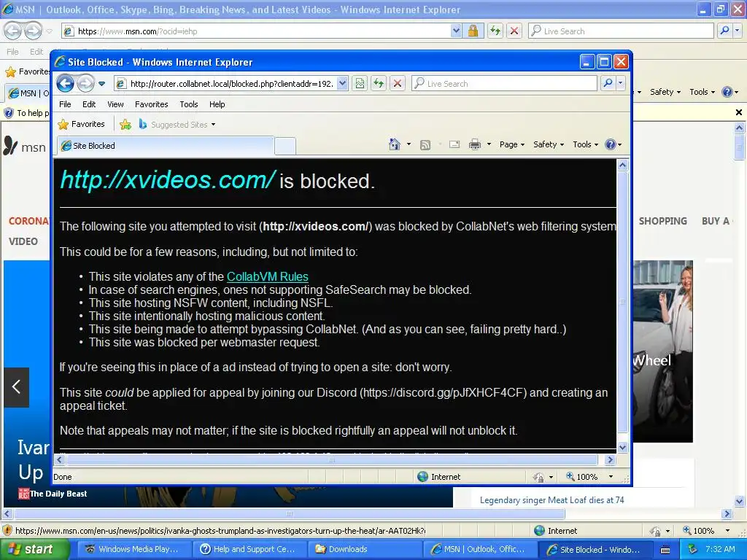Image resolution: width=747 pixels, height=560 pixels.
Task: Click the RSS feeds icon
Action: (x=425, y=145)
